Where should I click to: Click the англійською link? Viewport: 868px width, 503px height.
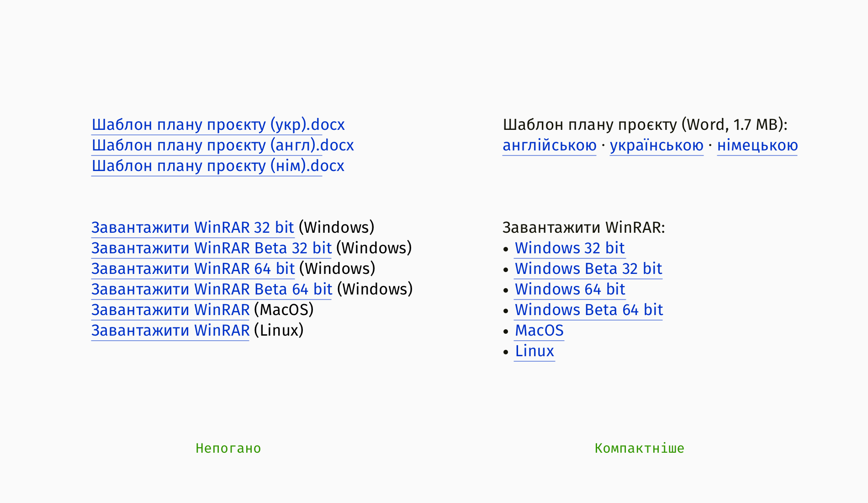pyautogui.click(x=550, y=145)
